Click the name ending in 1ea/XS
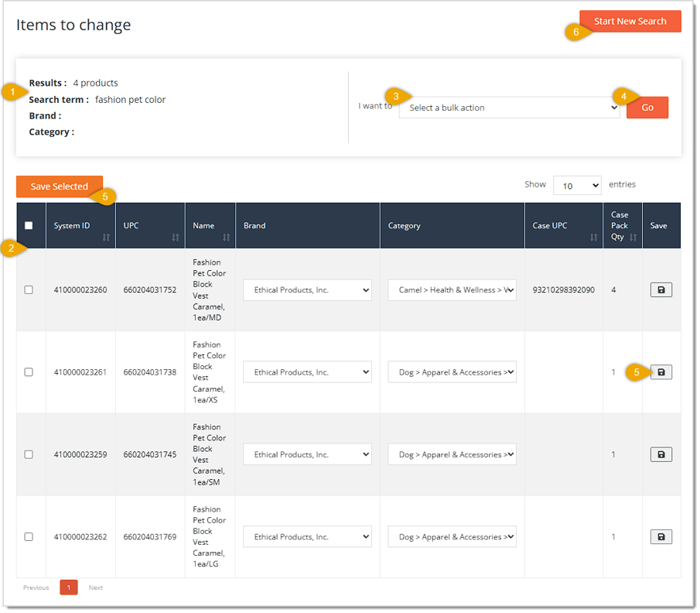Screen dimensions: 700x613 209,372
